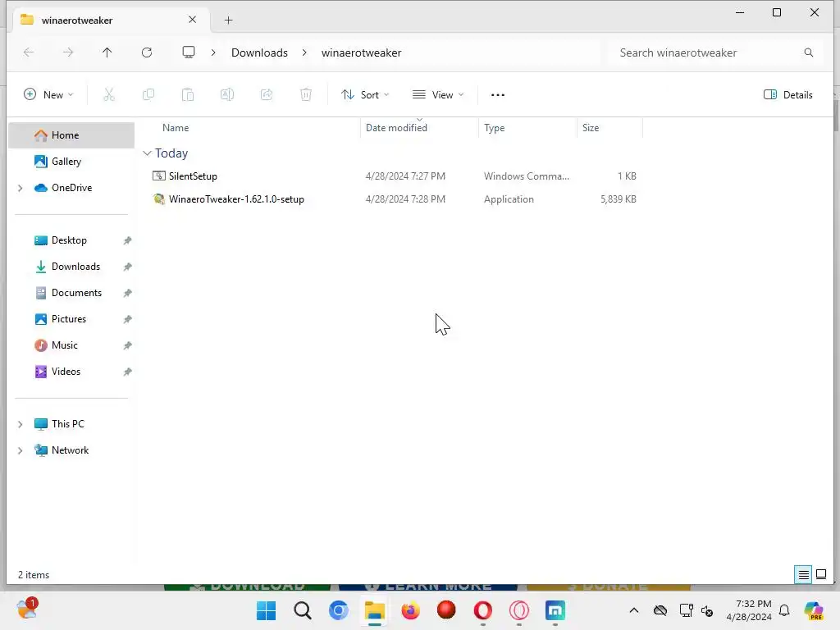Go back with the back arrow
This screenshot has height=630, width=840.
tap(29, 52)
